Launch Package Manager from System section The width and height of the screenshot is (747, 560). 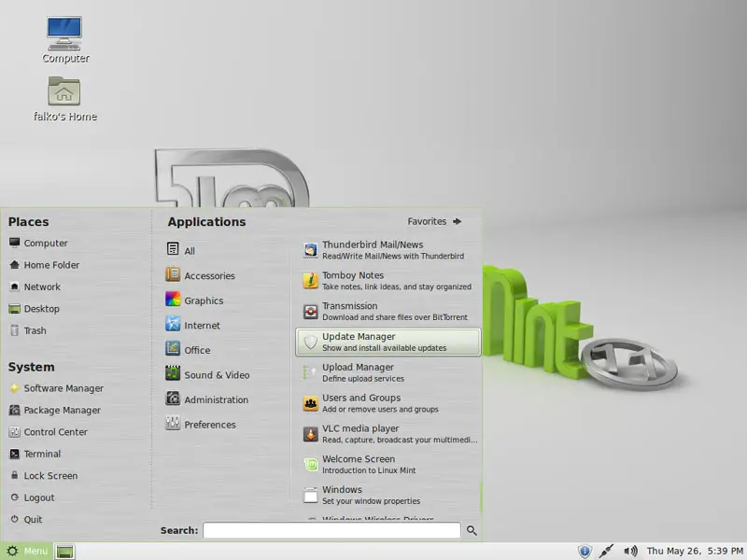(55, 410)
